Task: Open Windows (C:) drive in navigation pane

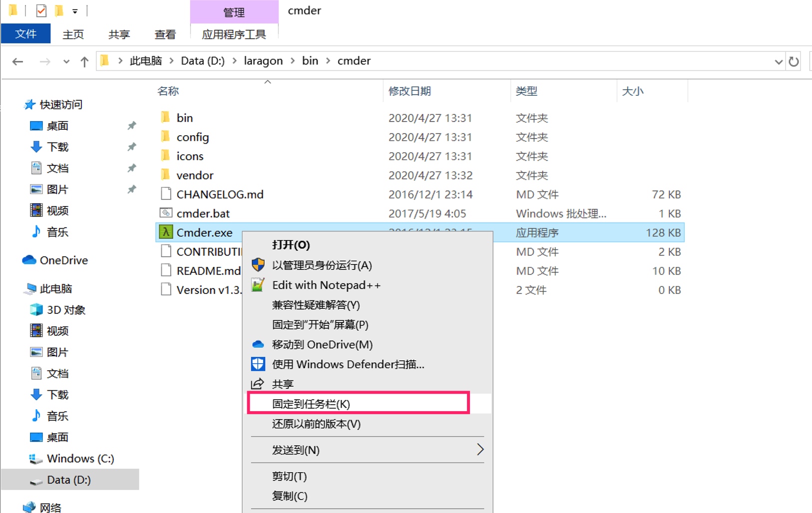Action: (x=80, y=458)
